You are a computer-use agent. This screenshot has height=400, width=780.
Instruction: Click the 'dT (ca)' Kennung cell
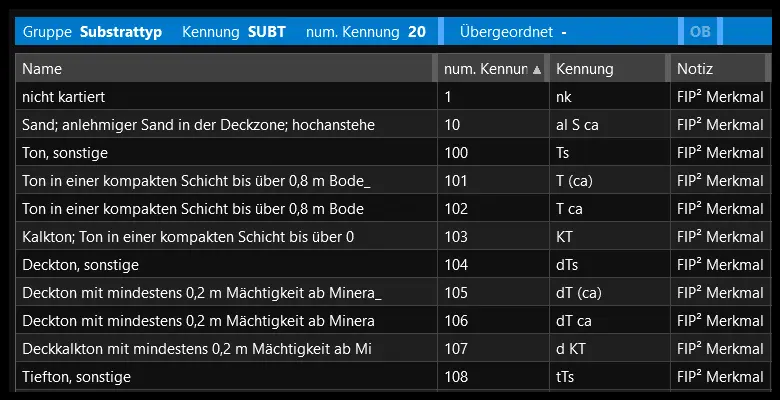tap(578, 293)
